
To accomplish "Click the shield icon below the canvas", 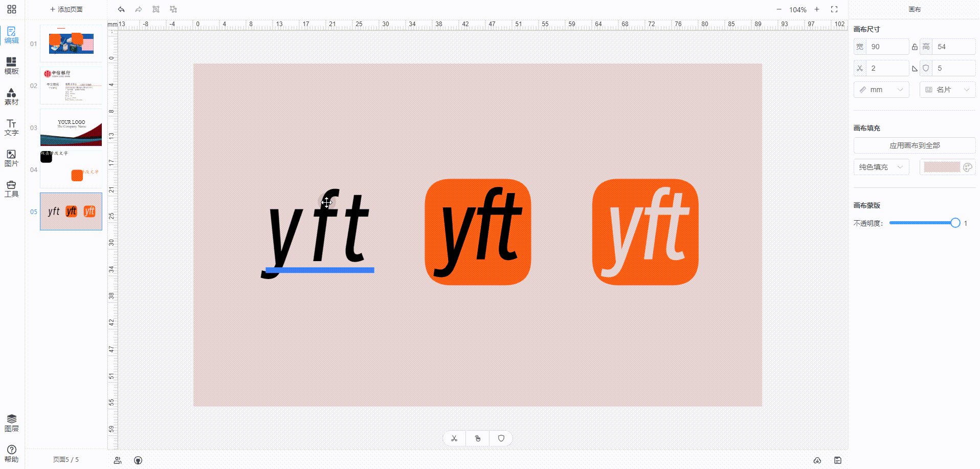I will (x=501, y=438).
